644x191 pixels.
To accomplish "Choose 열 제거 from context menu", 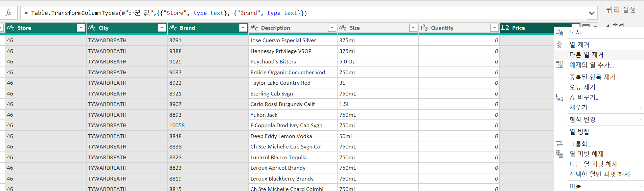I will [599, 45].
